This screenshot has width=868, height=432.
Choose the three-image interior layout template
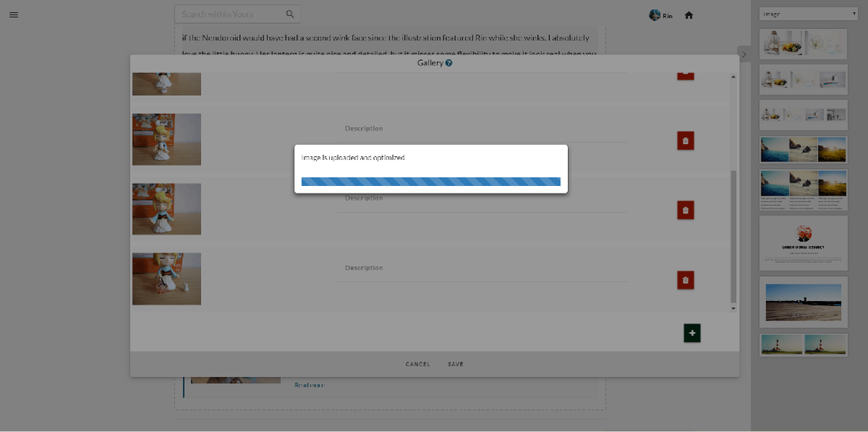coord(803,79)
